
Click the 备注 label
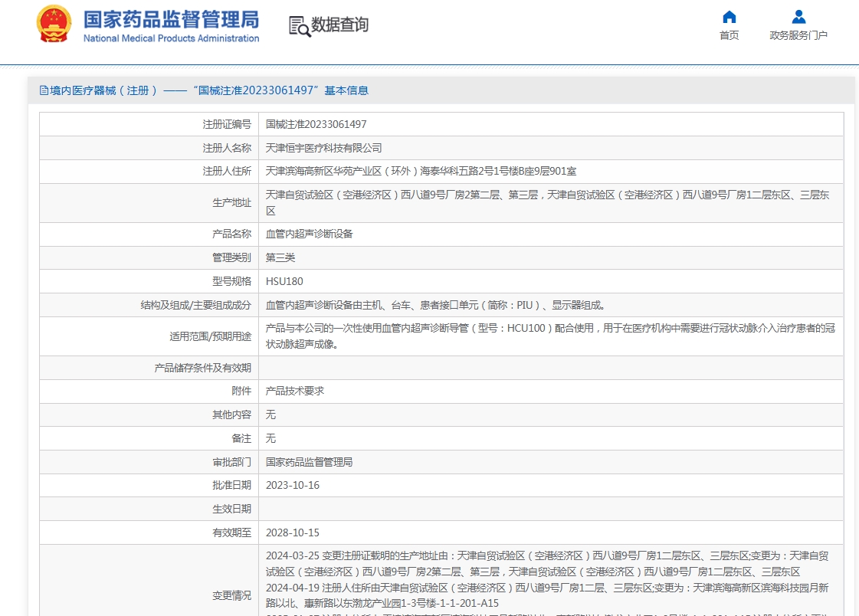pos(241,438)
